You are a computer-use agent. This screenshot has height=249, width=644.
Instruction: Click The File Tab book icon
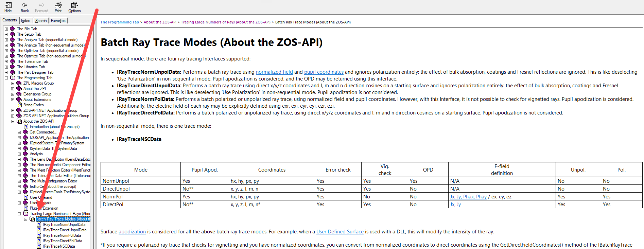click(x=13, y=29)
